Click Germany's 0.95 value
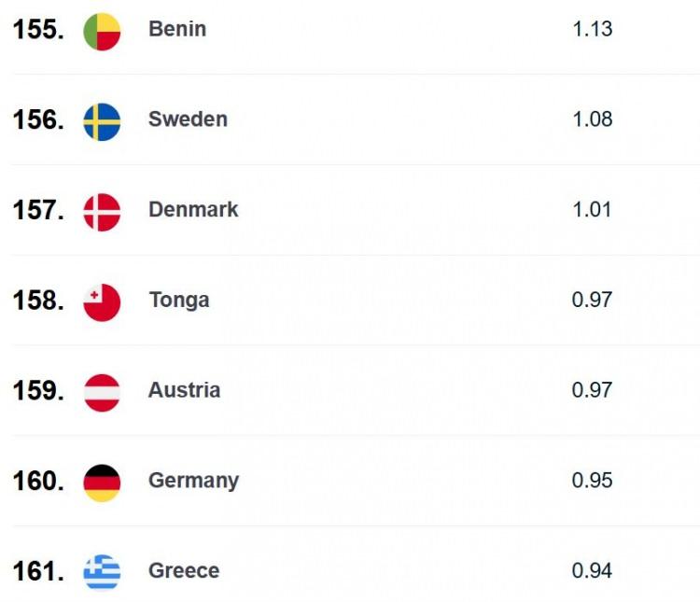 (592, 480)
